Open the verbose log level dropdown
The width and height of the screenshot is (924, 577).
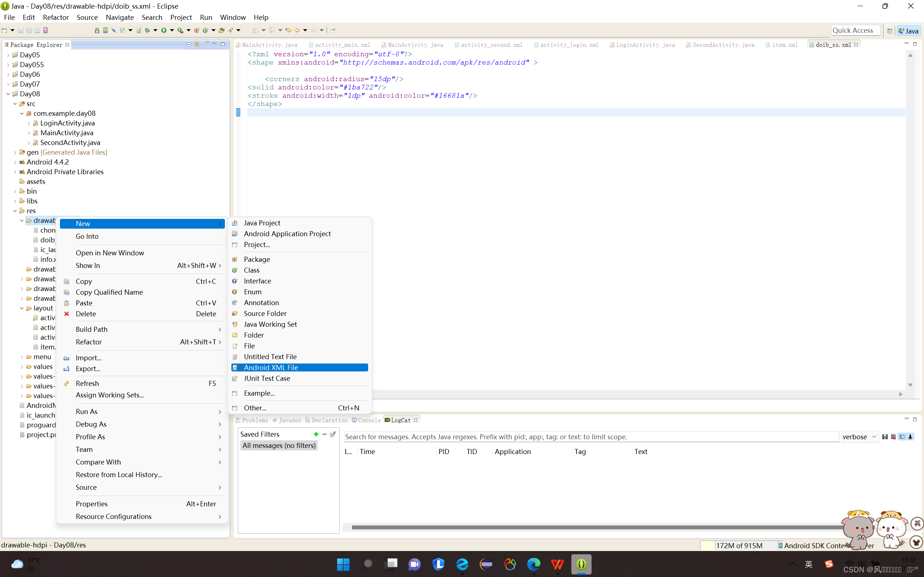tap(859, 437)
